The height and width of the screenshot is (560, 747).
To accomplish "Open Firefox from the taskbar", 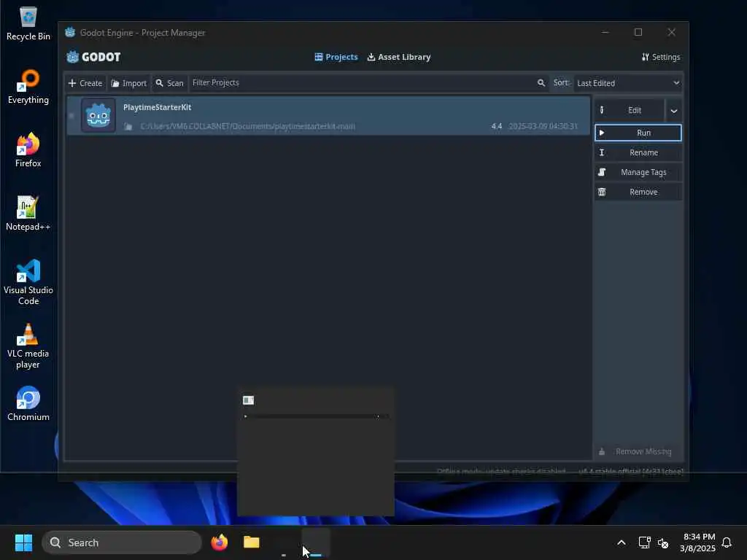I will [x=219, y=542].
